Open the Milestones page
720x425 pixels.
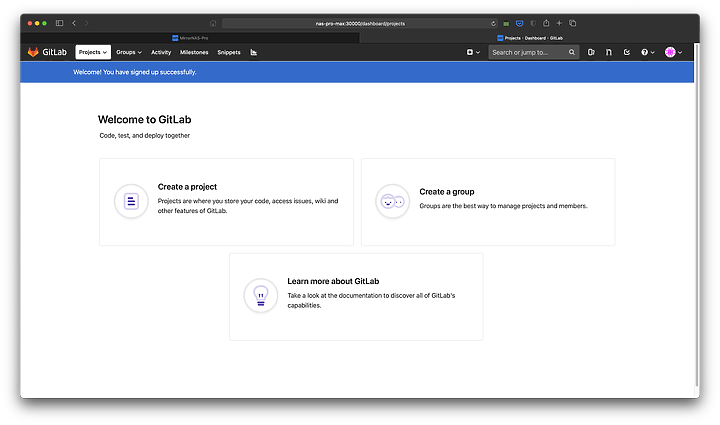194,52
